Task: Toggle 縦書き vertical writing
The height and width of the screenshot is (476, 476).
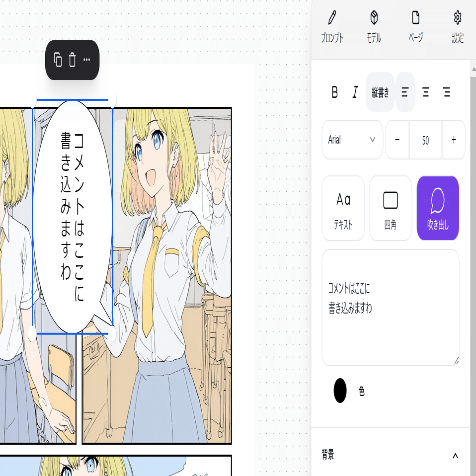Action: [x=380, y=92]
